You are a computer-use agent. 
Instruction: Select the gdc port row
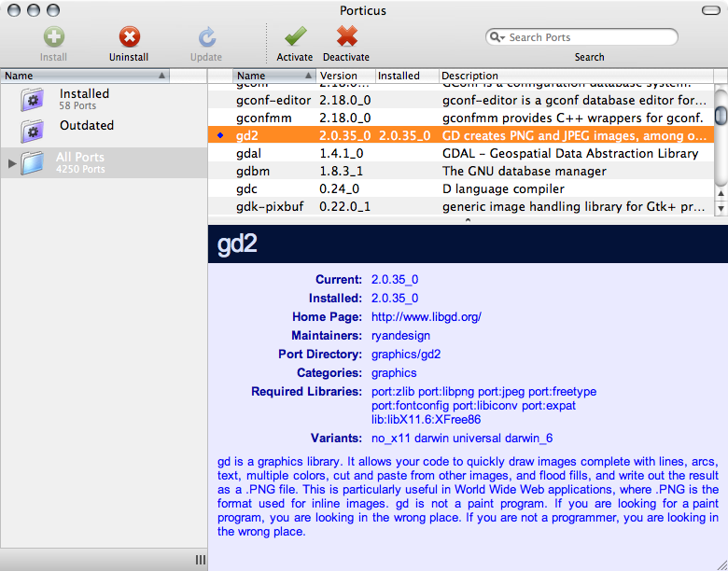[460, 188]
